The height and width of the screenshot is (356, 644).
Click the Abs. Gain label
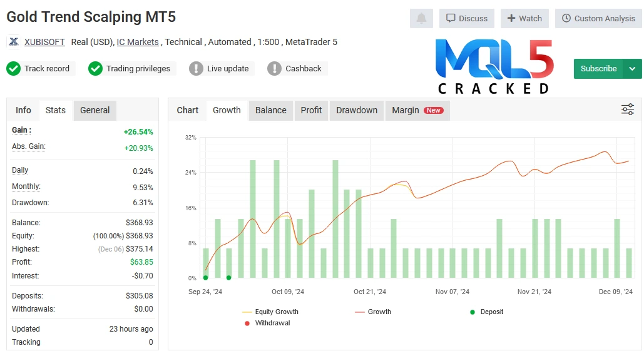29,146
